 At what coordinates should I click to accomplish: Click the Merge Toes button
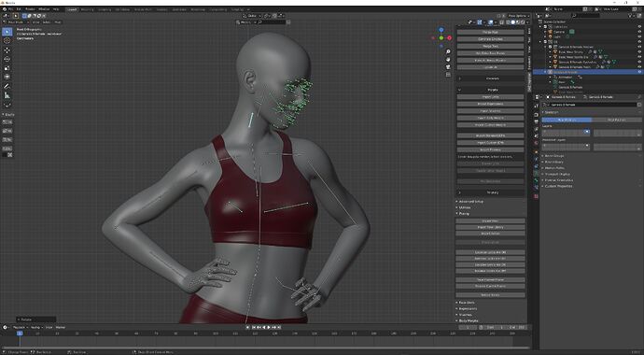coord(490,46)
